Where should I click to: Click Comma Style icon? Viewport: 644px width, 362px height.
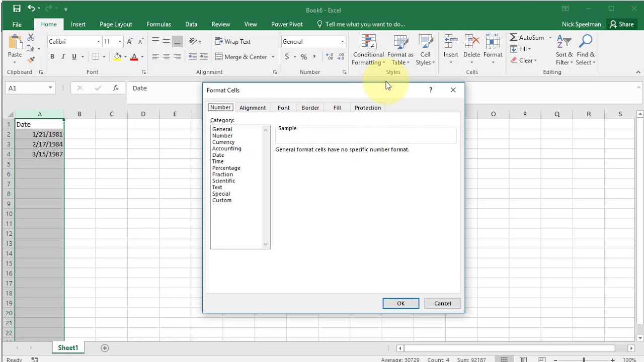click(314, 57)
